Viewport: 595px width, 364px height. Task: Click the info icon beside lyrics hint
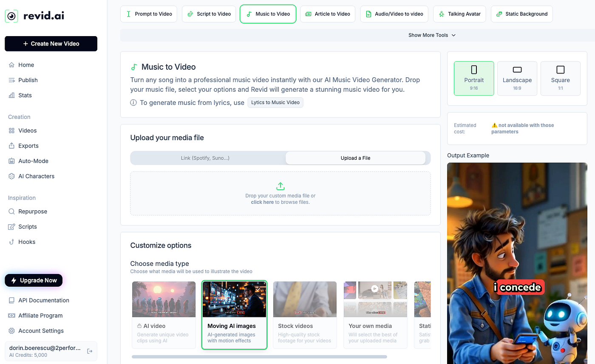pyautogui.click(x=133, y=102)
